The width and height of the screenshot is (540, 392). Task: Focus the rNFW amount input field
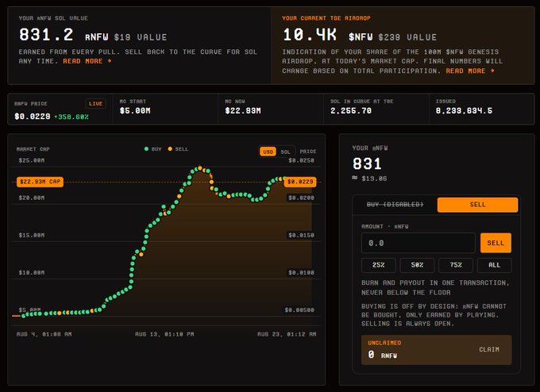418,243
